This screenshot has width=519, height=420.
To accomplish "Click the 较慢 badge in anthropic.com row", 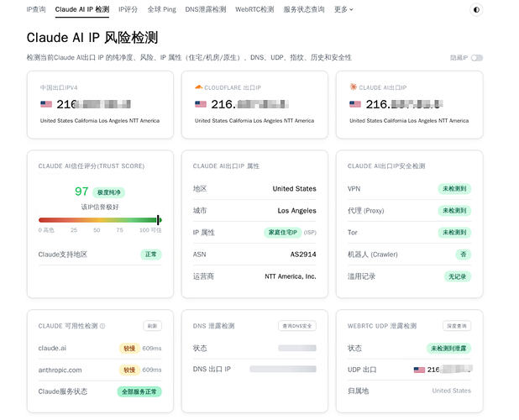I will tap(129, 370).
